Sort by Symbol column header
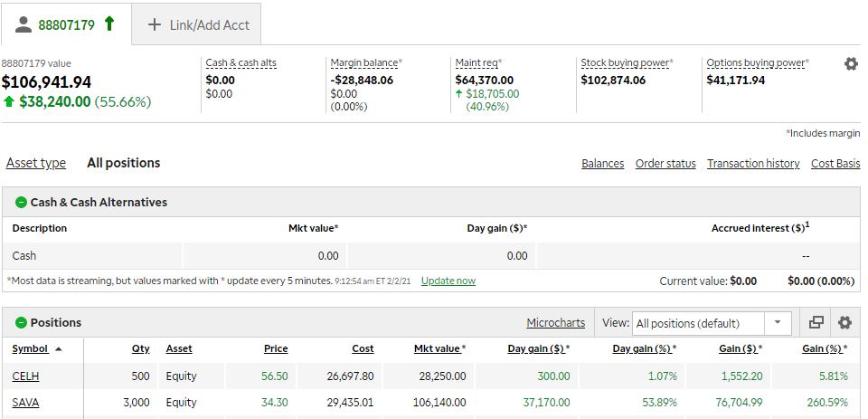868x419 pixels. 31,348
